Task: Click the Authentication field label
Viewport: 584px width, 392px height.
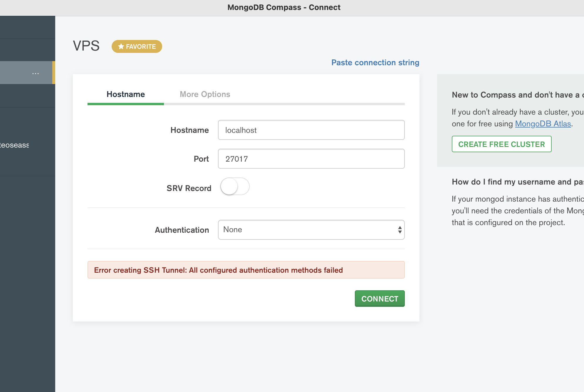Action: pos(182,230)
